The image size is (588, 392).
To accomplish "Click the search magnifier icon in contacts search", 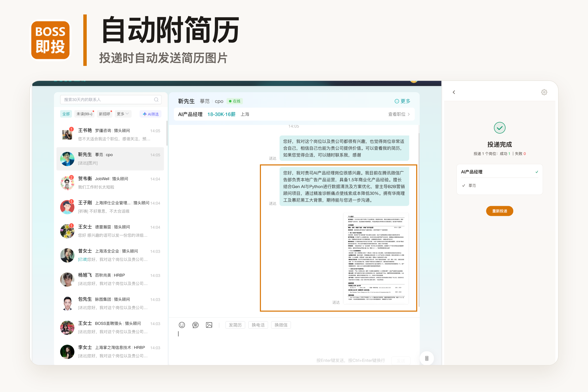I will click(x=156, y=99).
